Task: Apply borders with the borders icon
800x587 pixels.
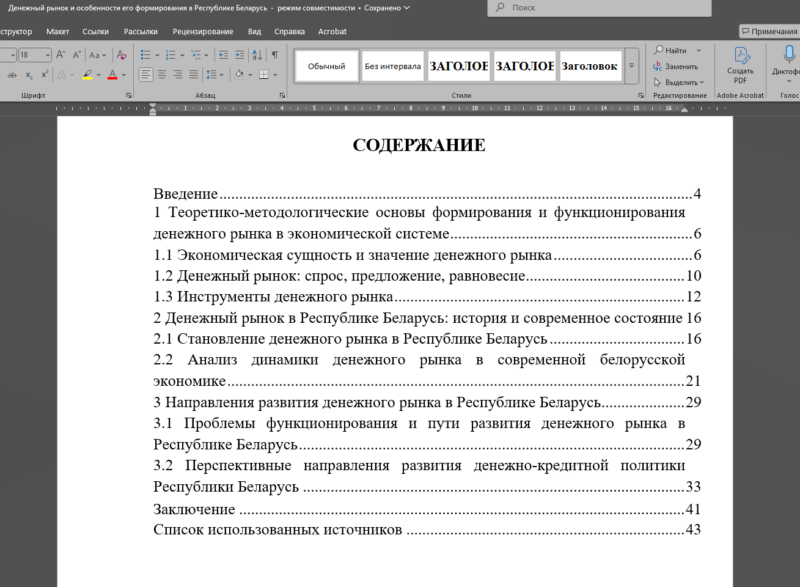Action: click(264, 75)
